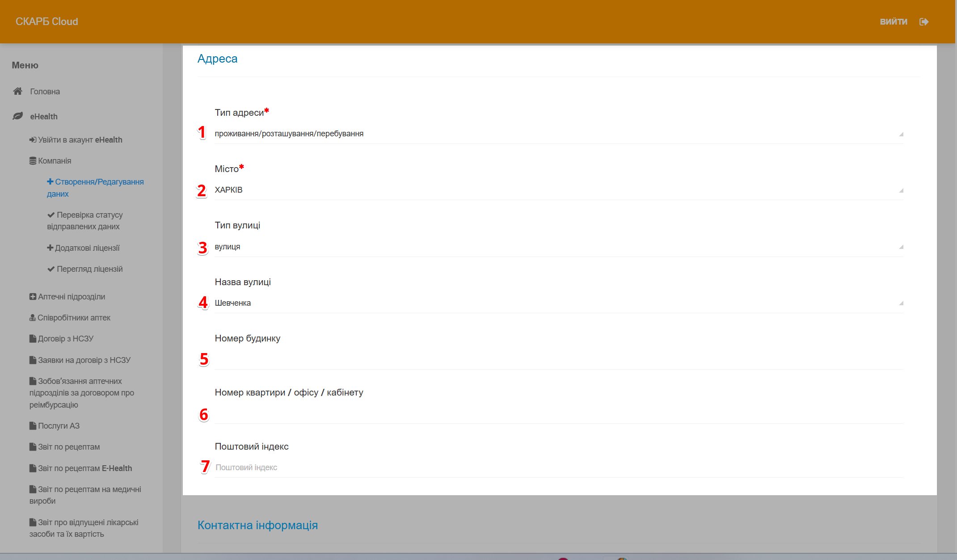Screen dimensions: 957x560
Task: Click the plus icon beside Додаткові ліцензії
Action: click(50, 248)
